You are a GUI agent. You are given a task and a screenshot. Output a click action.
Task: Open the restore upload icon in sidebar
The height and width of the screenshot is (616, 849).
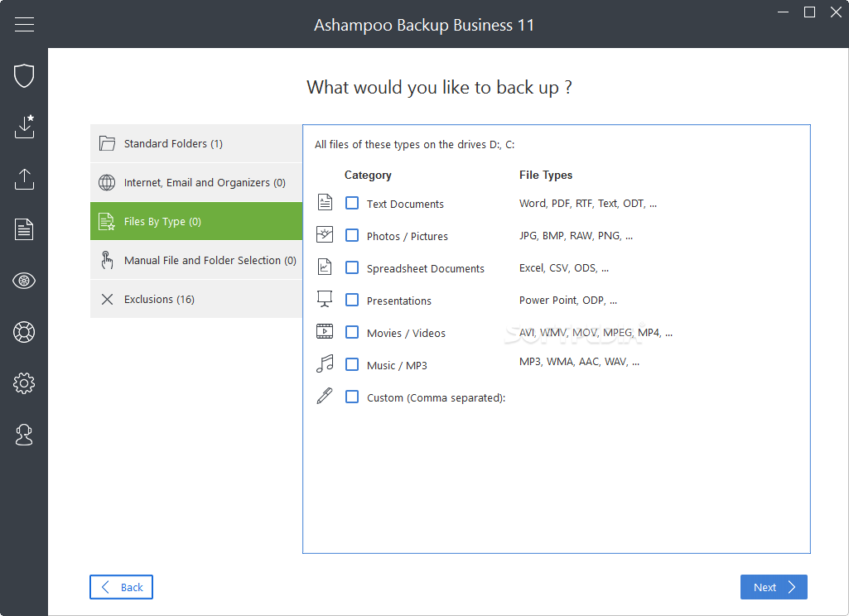coord(24,179)
